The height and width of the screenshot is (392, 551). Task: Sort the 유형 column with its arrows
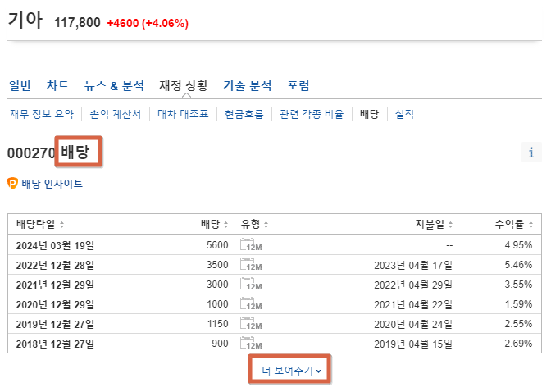[x=266, y=225]
